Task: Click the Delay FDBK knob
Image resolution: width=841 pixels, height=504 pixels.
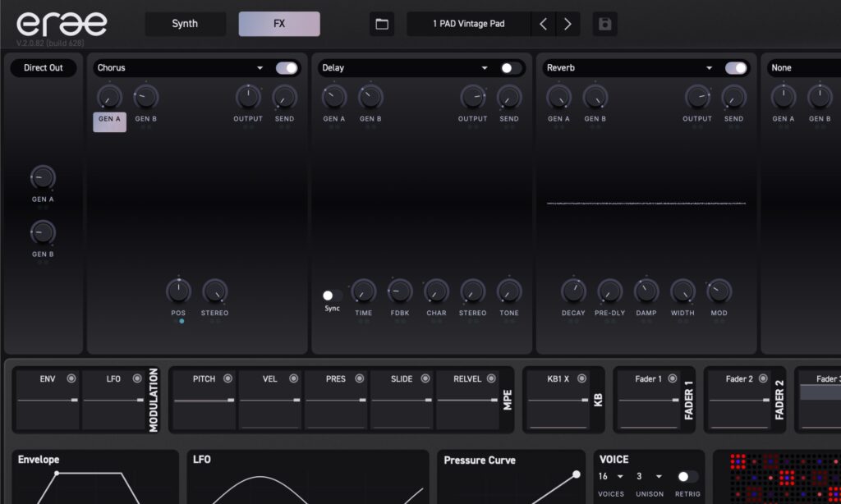Action: tap(400, 291)
